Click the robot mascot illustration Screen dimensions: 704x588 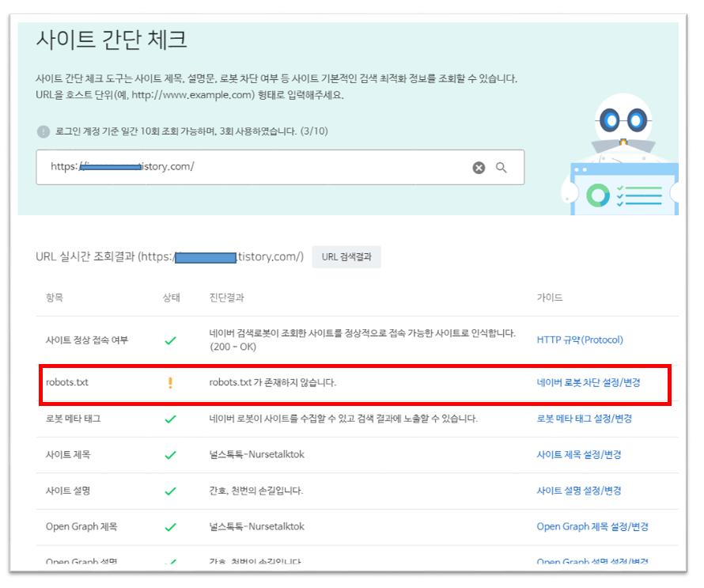[x=620, y=154]
